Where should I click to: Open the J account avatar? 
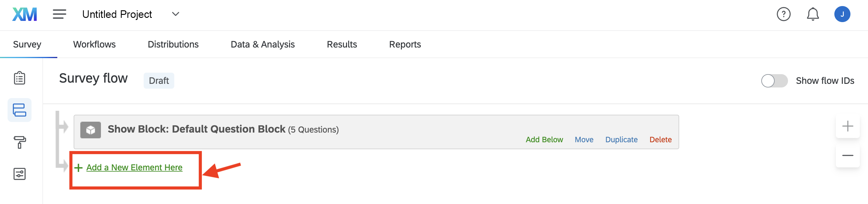click(842, 14)
